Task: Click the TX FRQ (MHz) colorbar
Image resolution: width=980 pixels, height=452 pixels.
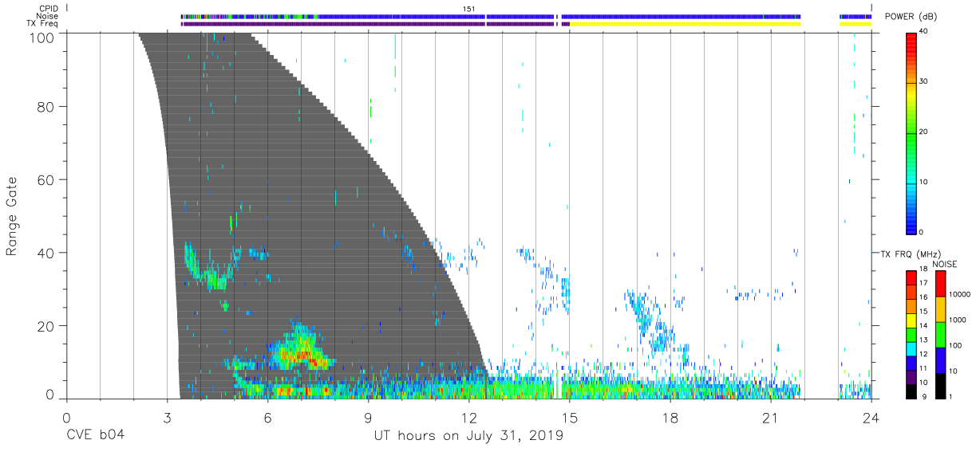Action: pyautogui.click(x=911, y=334)
